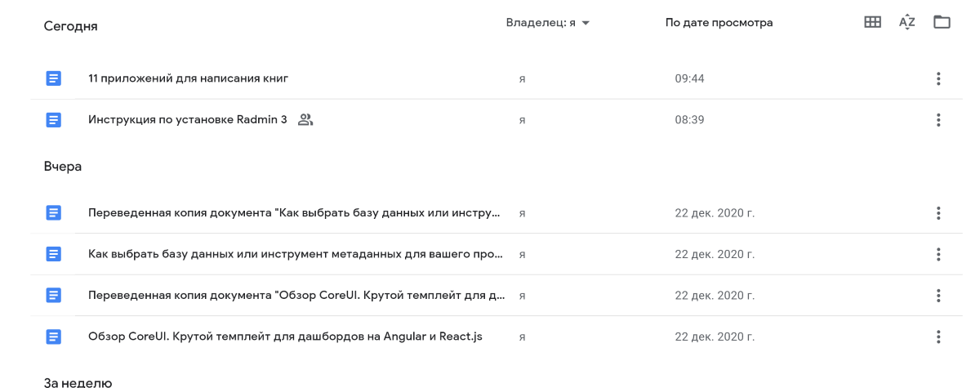Open document '11 приложений для написания книг'
This screenshot has height=388, width=980.
point(188,78)
